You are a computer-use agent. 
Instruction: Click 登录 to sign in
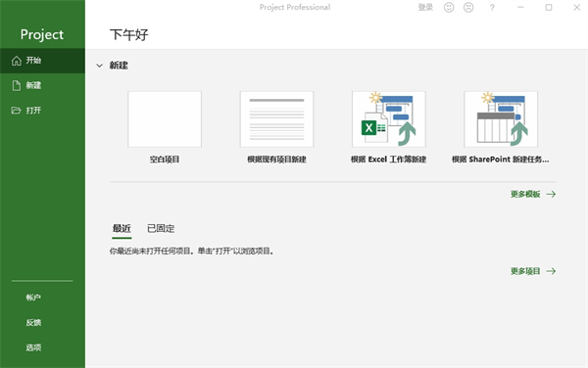point(425,7)
